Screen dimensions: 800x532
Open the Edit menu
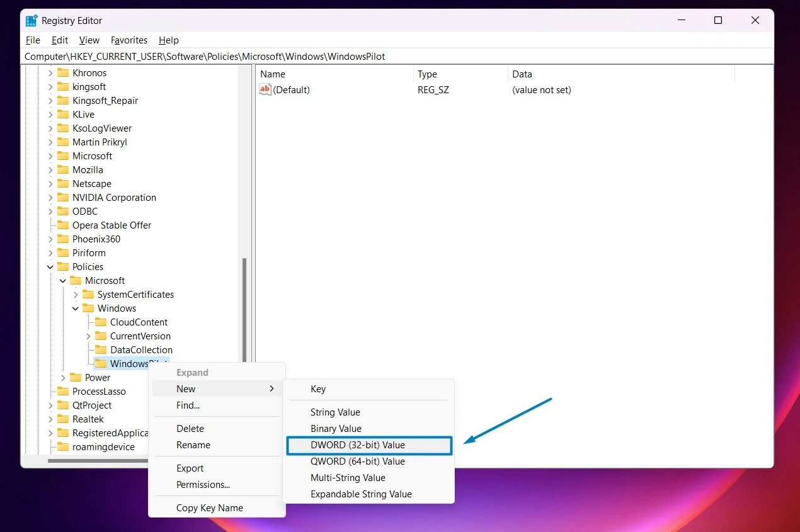click(x=60, y=40)
